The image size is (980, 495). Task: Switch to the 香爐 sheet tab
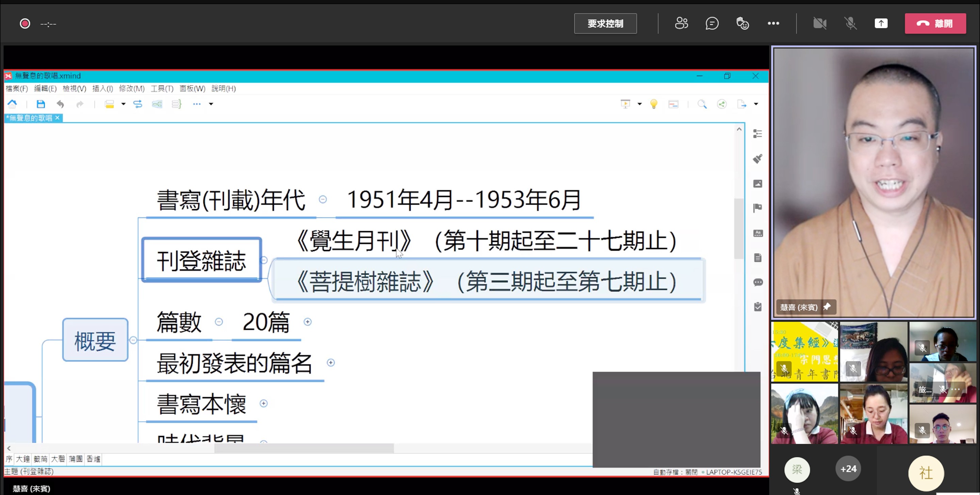point(93,459)
